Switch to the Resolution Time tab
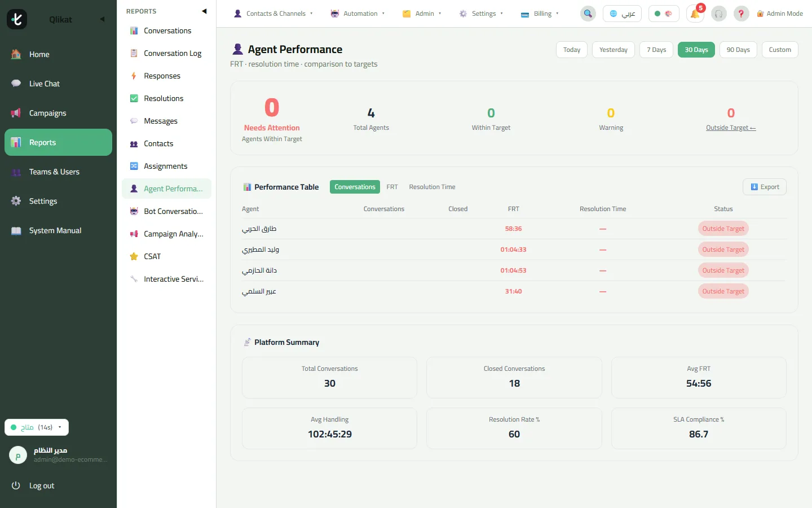 pyautogui.click(x=432, y=187)
